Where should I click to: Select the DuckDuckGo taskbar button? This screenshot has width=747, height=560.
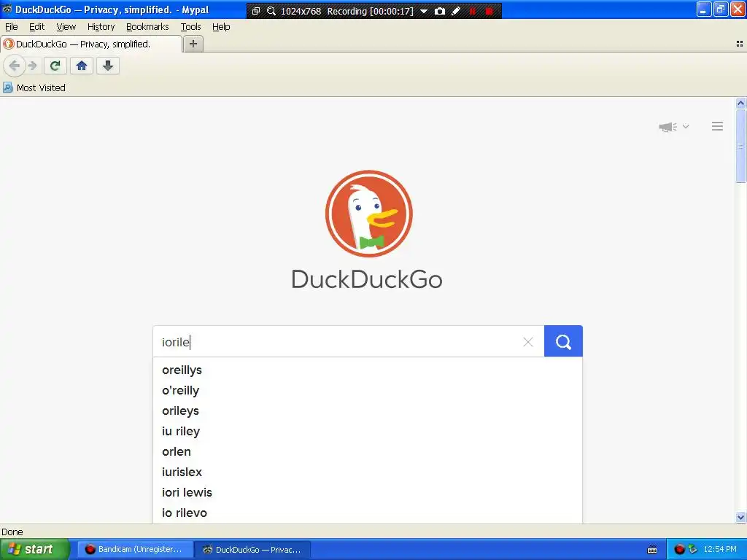click(x=252, y=550)
